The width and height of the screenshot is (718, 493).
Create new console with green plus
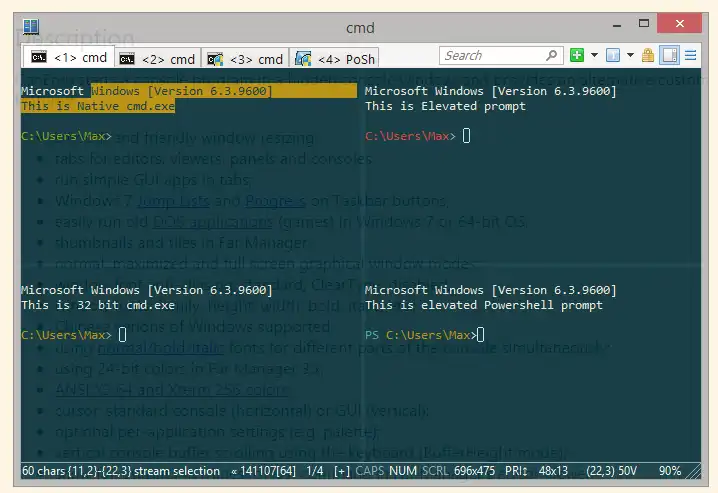click(x=577, y=55)
